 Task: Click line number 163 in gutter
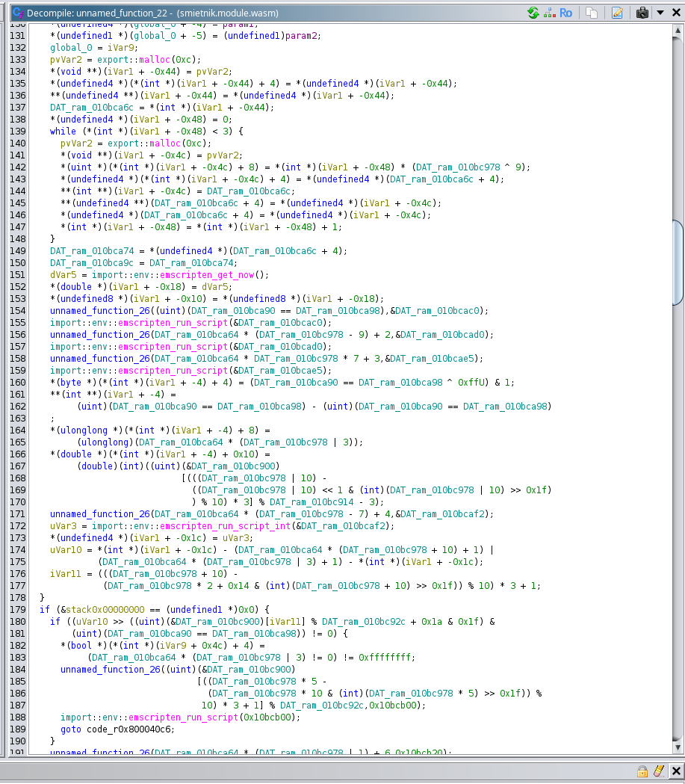(17, 419)
